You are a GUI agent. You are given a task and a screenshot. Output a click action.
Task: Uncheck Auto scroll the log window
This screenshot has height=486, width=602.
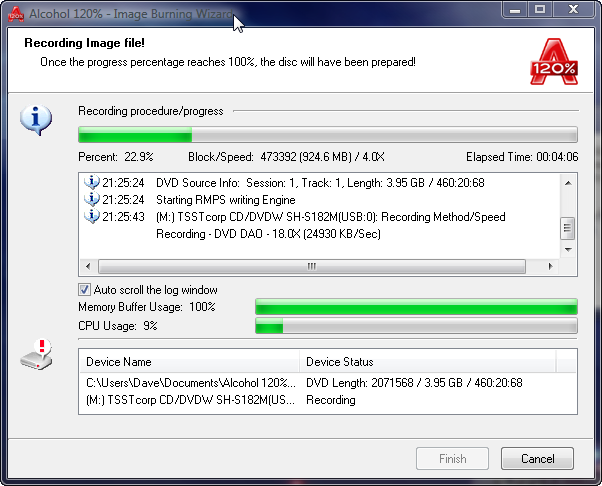click(84, 289)
